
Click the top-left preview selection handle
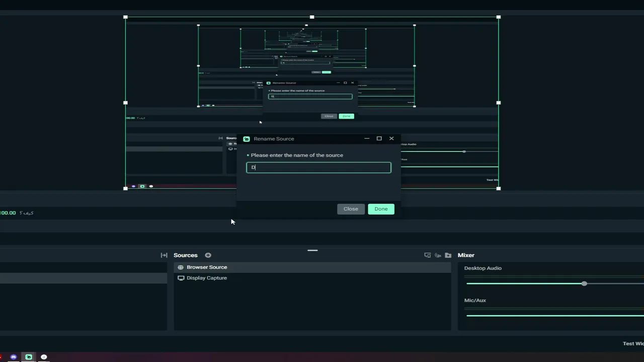(x=125, y=17)
